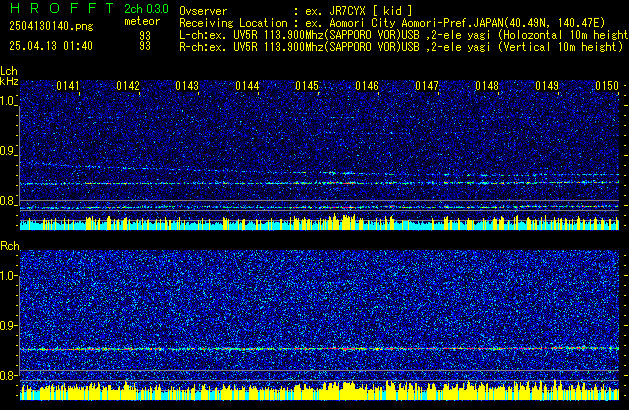Select the R-ch receiver description line

point(401,47)
